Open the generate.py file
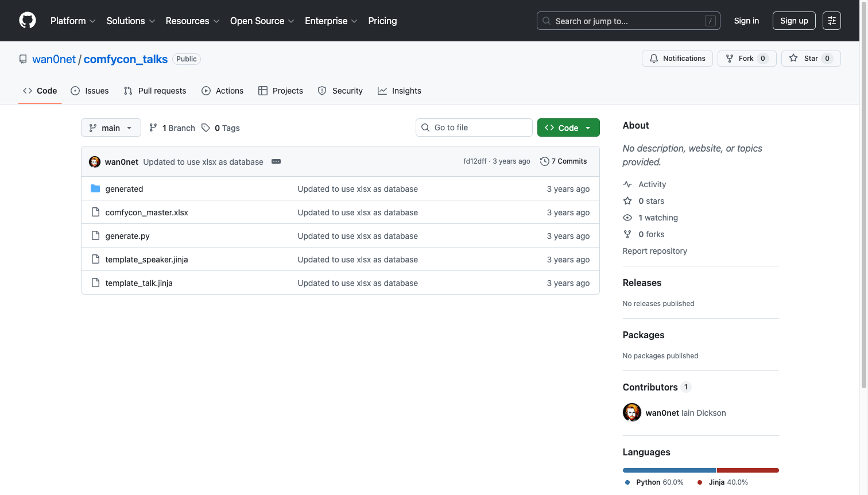Viewport: 868px width, 495px height. [127, 236]
